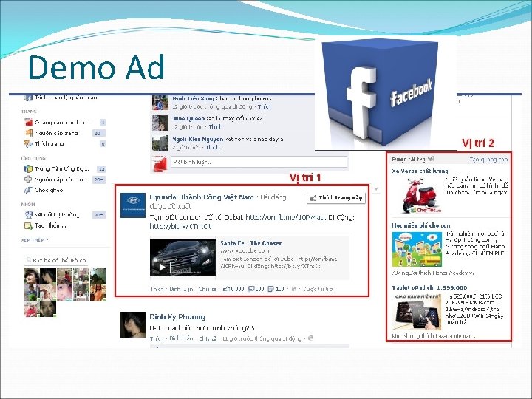The width and height of the screenshot is (532, 399).
Task: Click the Tablet oPad ad title
Action: [429, 287]
